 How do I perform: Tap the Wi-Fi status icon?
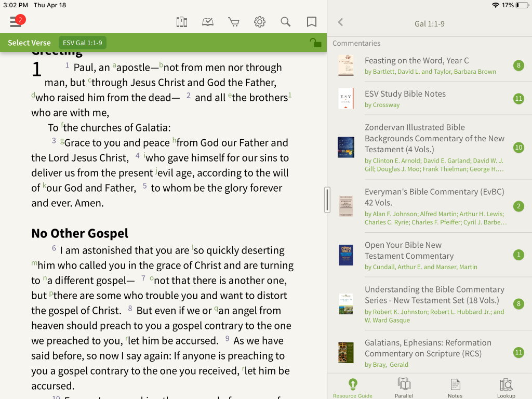(496, 5)
